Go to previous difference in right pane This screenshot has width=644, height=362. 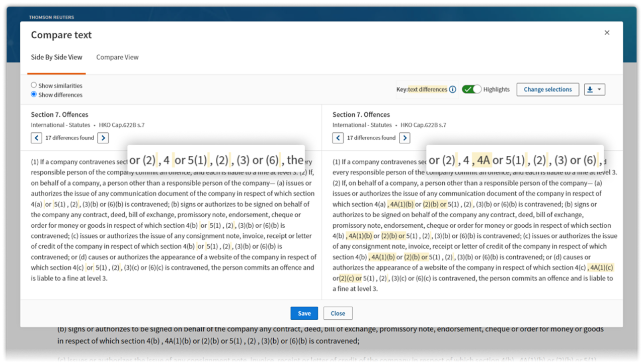coord(338,138)
